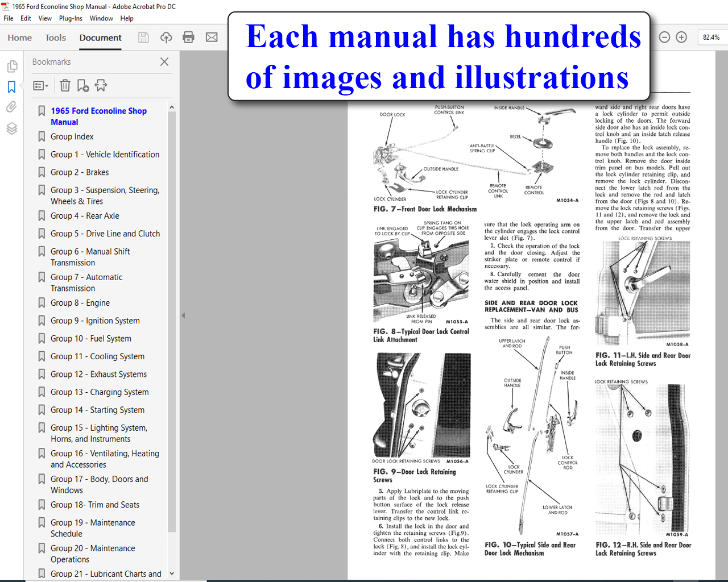Screen dimensions: 728x582
Task: Select Group 13 - Charging System
Action: [100, 392]
